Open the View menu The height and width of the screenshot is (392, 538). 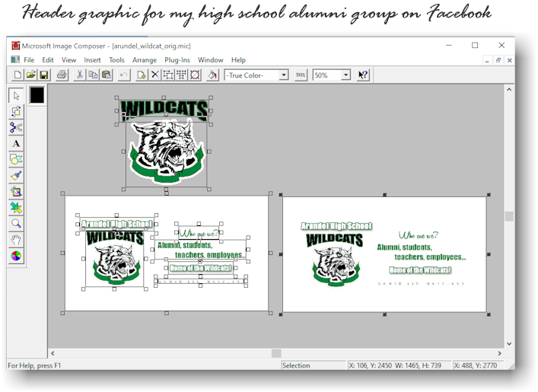tap(68, 60)
